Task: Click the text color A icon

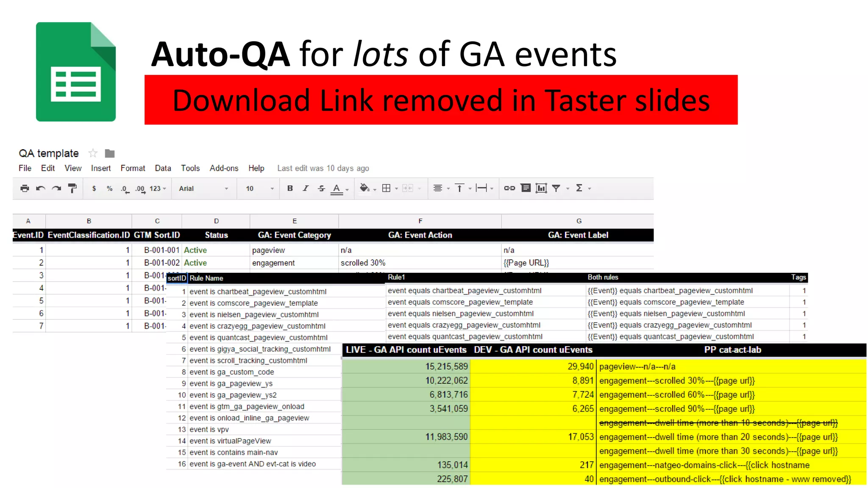Action: pos(337,189)
